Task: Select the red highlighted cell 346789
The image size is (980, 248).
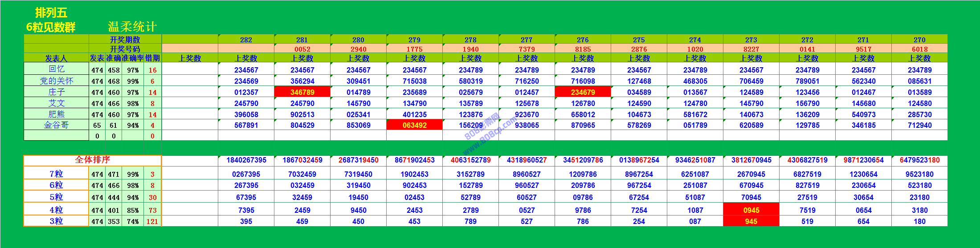Action: click(302, 92)
